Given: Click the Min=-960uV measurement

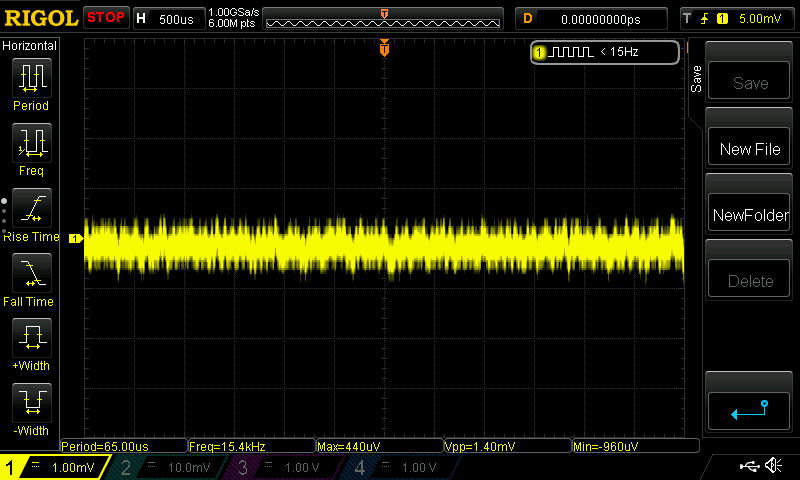Looking at the screenshot, I should (x=636, y=446).
